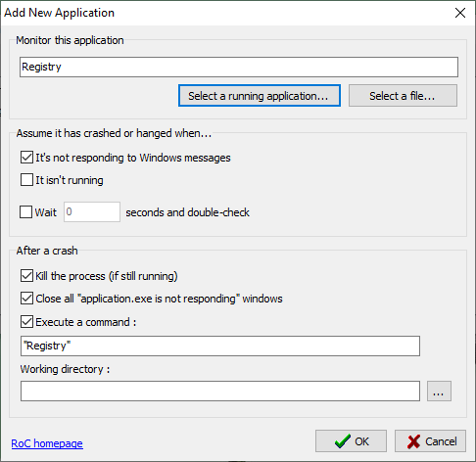
Task: Click the empty Working directory field
Action: 220,391
